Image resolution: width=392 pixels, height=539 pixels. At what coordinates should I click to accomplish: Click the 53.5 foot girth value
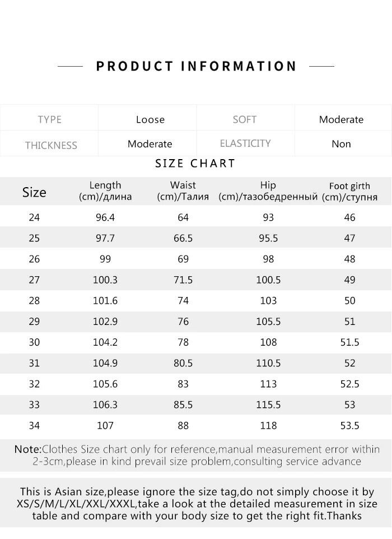(349, 426)
